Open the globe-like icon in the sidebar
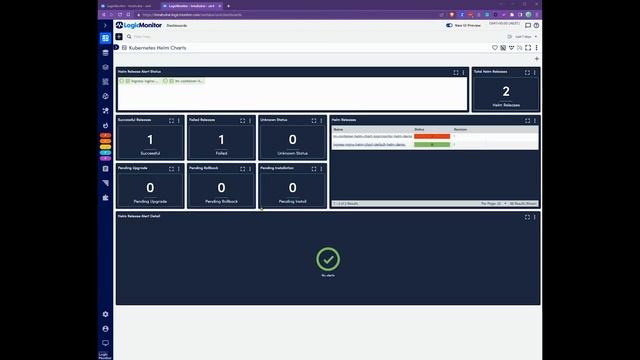640x360 pixels. [x=105, y=96]
